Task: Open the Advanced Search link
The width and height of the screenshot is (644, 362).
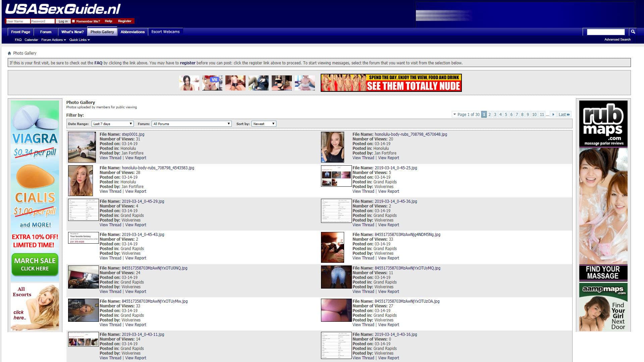Action: (x=617, y=40)
